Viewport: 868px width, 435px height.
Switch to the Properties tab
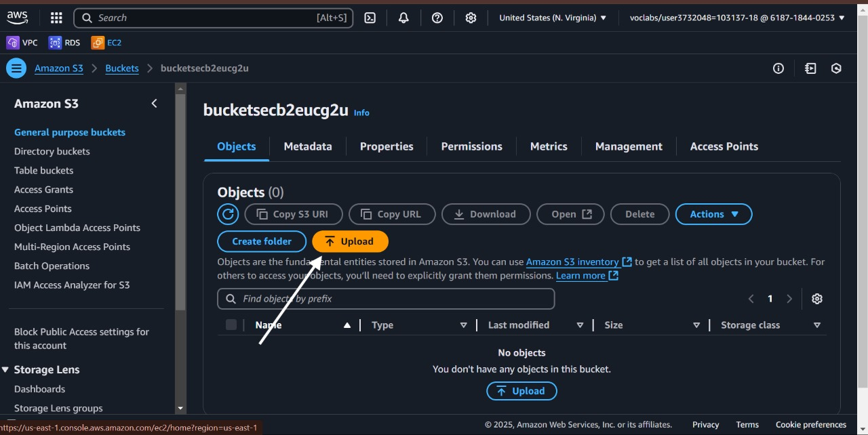pos(387,146)
